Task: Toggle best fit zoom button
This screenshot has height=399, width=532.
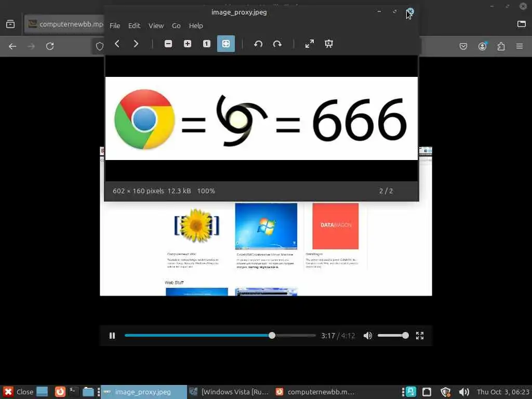Action: [226, 44]
